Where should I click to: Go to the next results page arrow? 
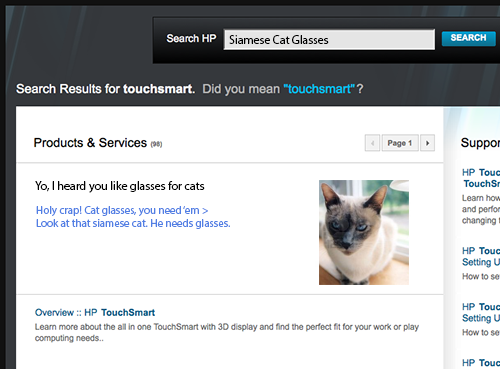pyautogui.click(x=427, y=143)
